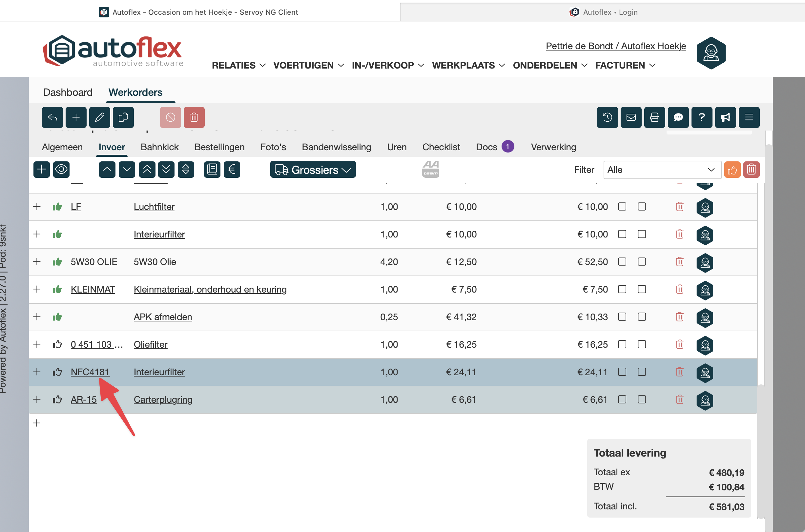Open the NFC4181 article link

pos(90,372)
